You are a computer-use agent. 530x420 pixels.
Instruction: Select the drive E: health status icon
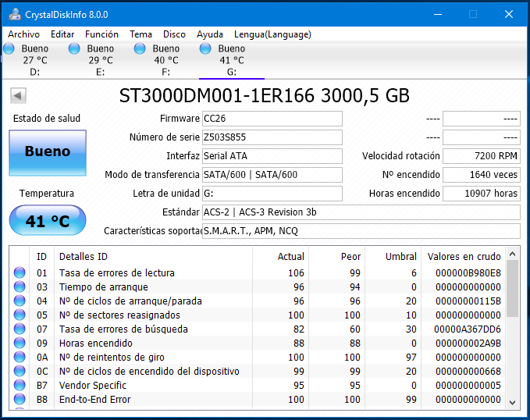point(74,48)
